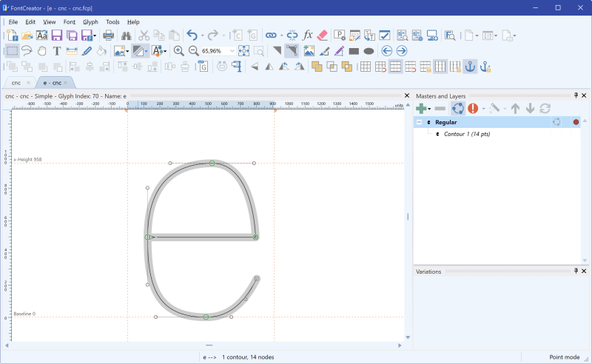Open the link composites dropdown arrow
Screen dimensions: 592x364
point(282,36)
